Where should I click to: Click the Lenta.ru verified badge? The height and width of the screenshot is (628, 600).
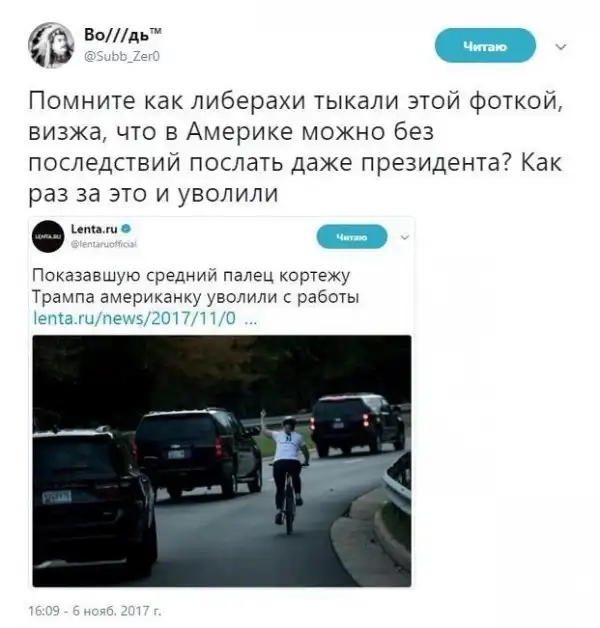pos(126,229)
